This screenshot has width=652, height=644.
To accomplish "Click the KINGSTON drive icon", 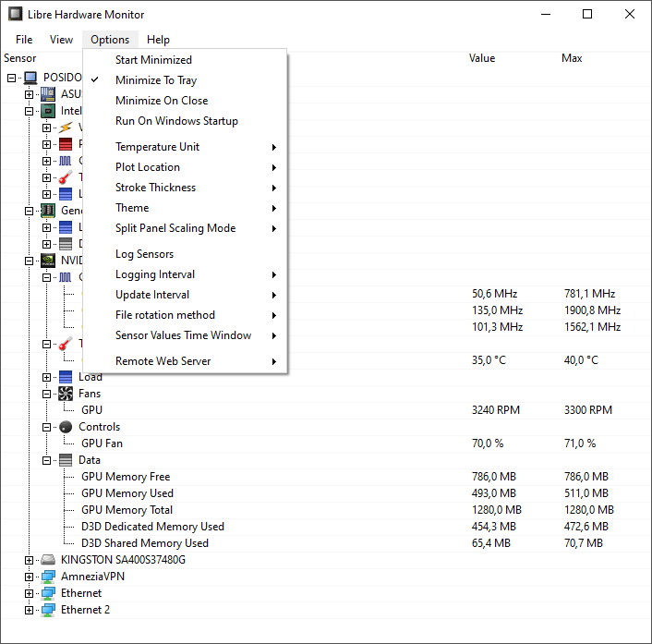I will tap(48, 560).
